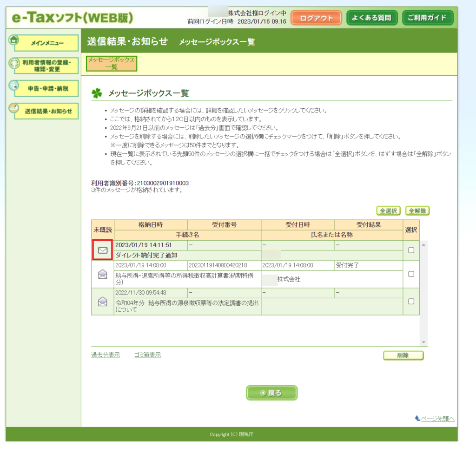The image size is (476, 473).
Task: Click the scroll up arrow of message list
Action: [423, 245]
